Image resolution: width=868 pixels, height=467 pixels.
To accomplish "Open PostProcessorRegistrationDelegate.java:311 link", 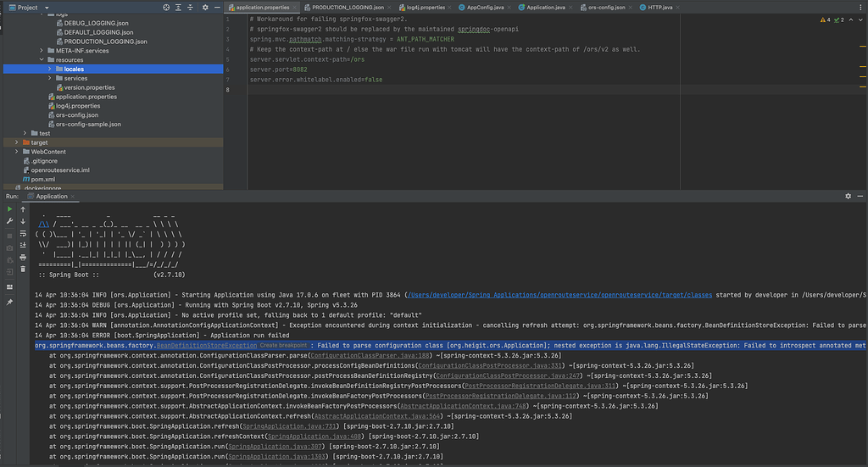I will [540, 386].
